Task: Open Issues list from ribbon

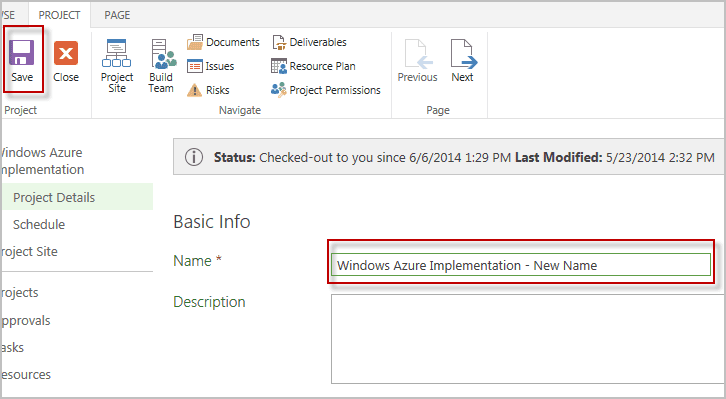Action: coord(211,66)
